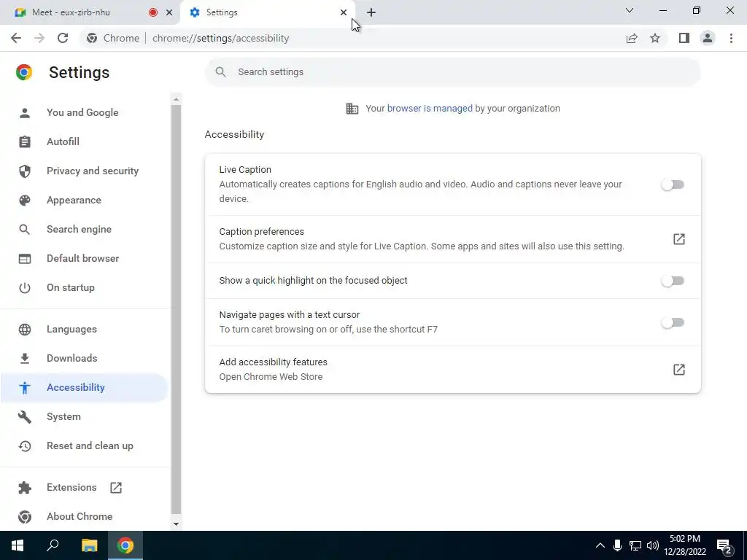Click the Languages globe icon
The width and height of the screenshot is (747, 560).
pyautogui.click(x=25, y=329)
